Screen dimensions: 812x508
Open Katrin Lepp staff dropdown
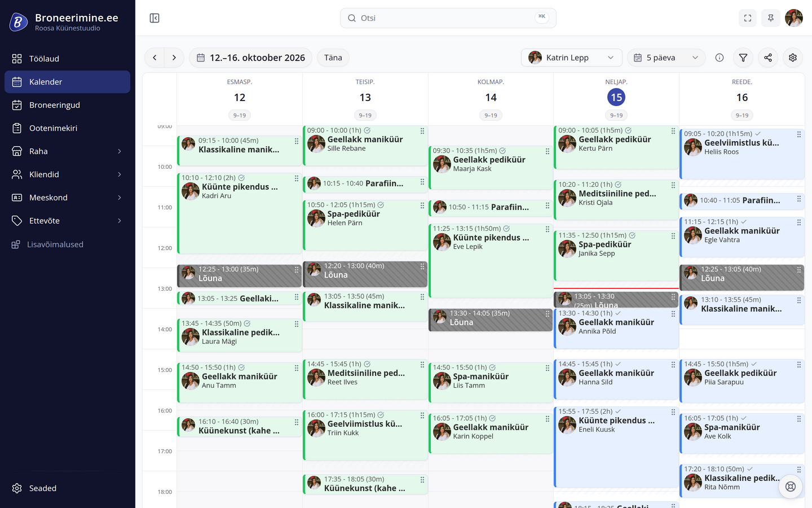572,58
